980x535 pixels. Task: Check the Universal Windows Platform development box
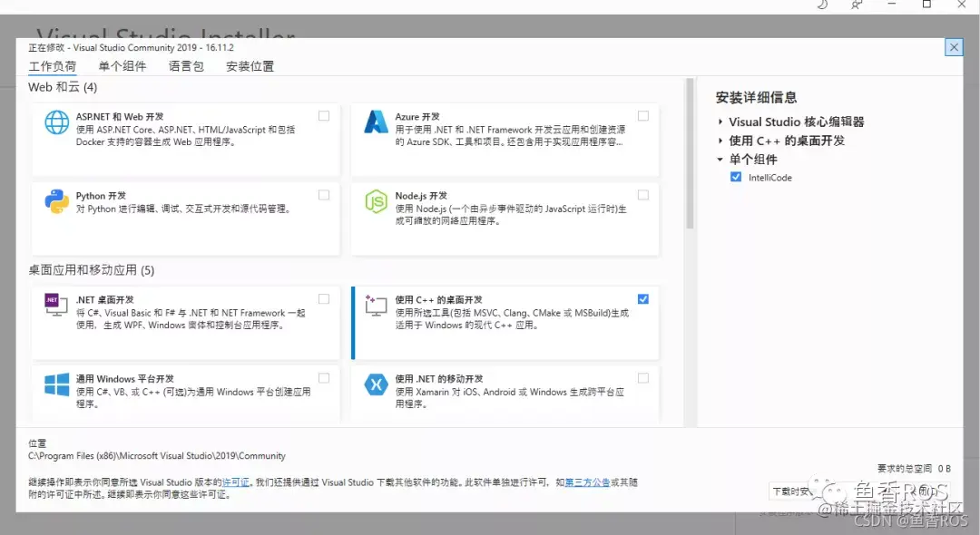point(324,378)
